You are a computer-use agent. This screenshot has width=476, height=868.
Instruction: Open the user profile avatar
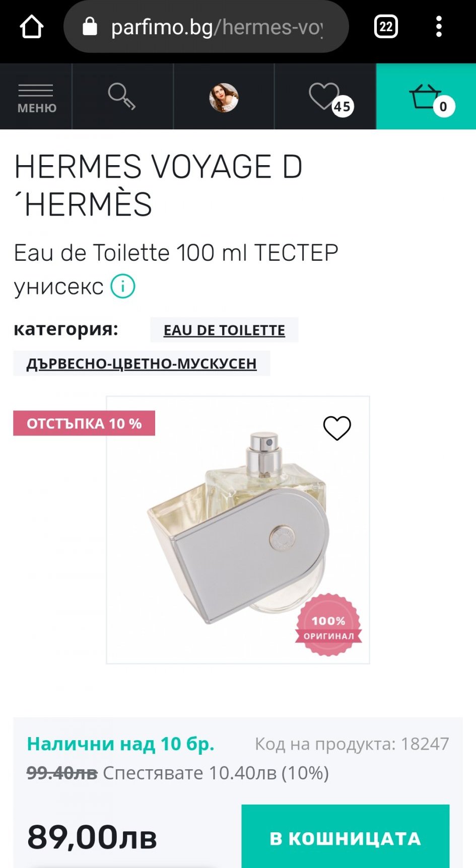[224, 97]
